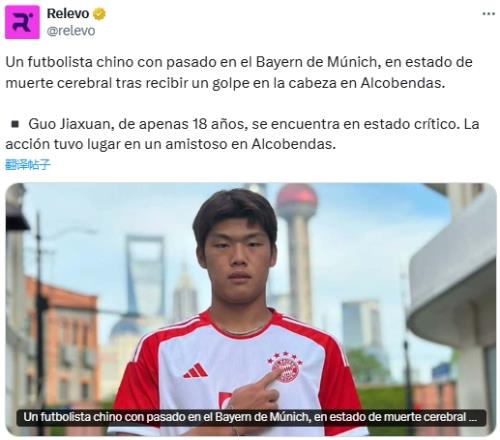Click the line ending with 'amistoso en Alcobendas'
This screenshot has width=500, height=440.
point(170,144)
